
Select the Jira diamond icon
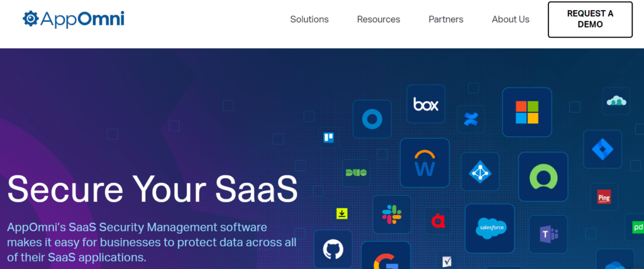[x=602, y=149]
